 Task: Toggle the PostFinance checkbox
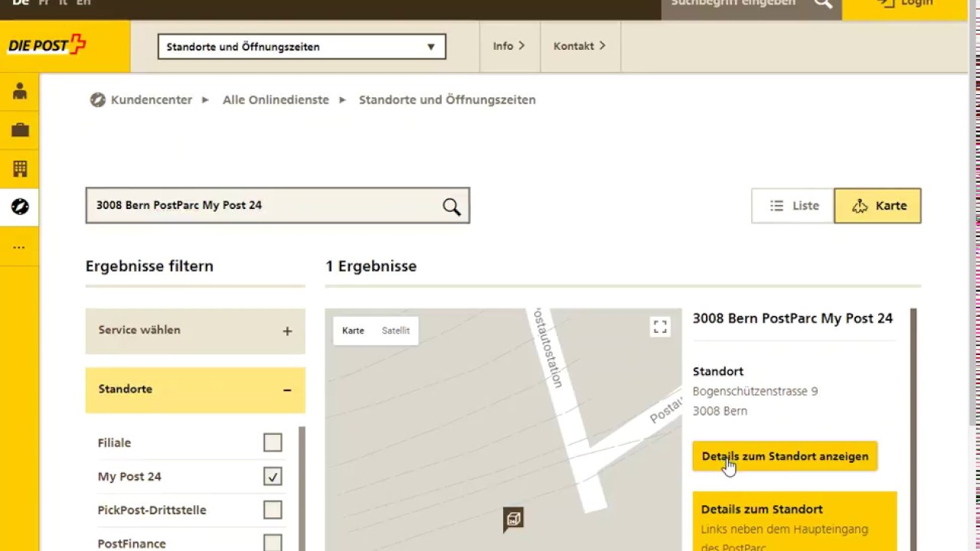(x=273, y=543)
